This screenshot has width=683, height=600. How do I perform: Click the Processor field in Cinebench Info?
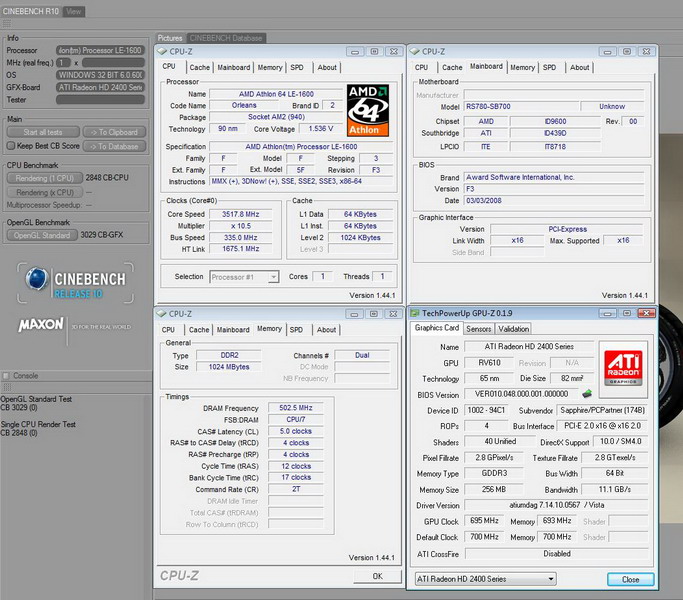click(x=100, y=51)
